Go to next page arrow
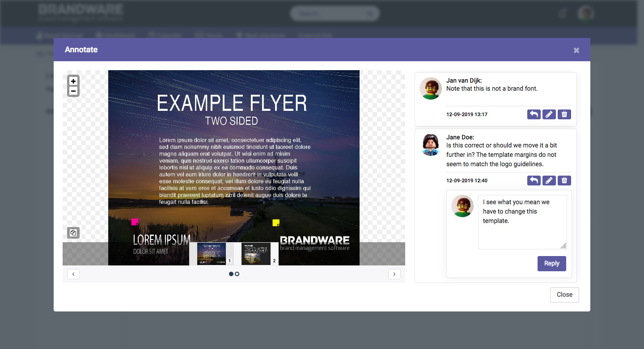Image resolution: width=644 pixels, height=349 pixels. coord(394,274)
